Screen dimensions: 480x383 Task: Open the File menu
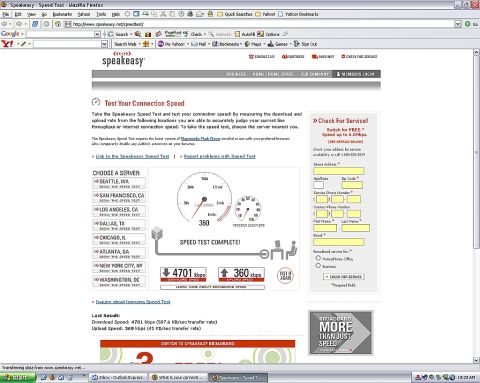[x=6, y=14]
